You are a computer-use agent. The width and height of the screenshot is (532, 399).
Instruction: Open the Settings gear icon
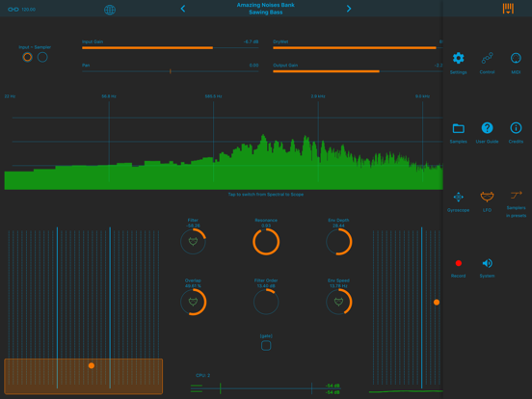pos(458,58)
